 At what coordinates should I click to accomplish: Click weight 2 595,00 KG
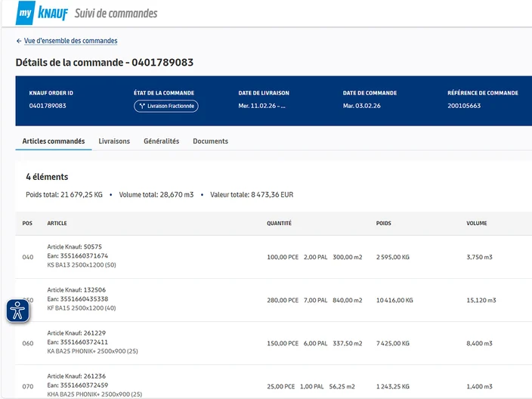pos(392,257)
